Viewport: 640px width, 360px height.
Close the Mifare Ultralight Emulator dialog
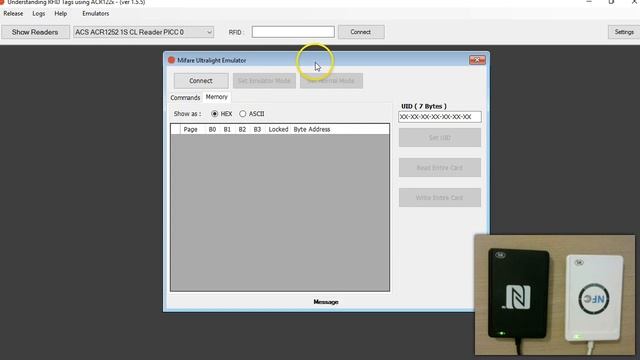[477, 60]
